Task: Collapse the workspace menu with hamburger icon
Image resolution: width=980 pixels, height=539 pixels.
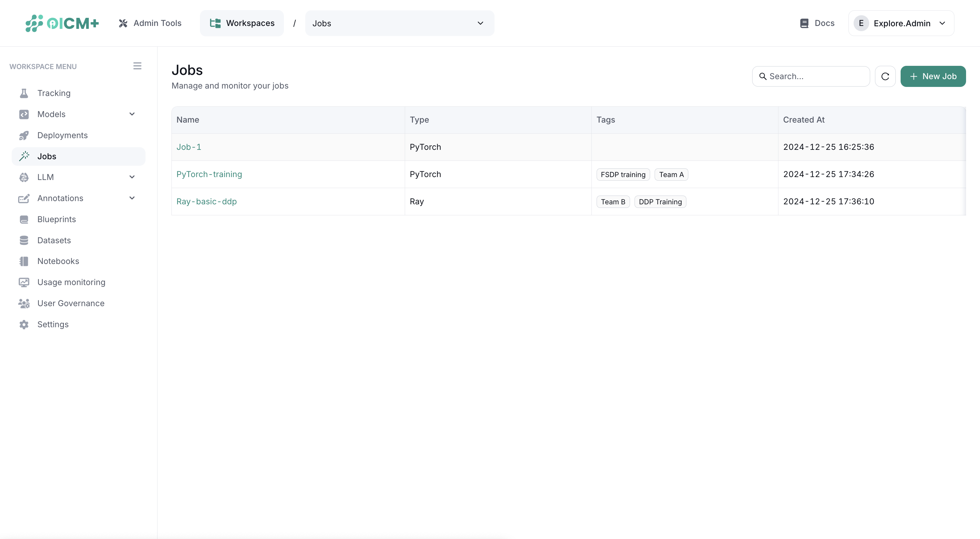Action: [x=137, y=66]
